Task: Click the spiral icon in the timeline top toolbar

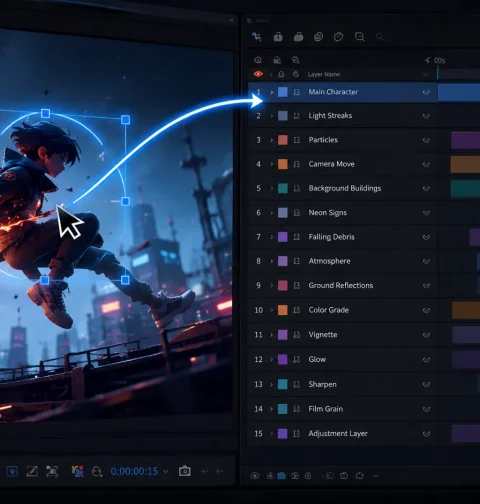Action: [319, 37]
